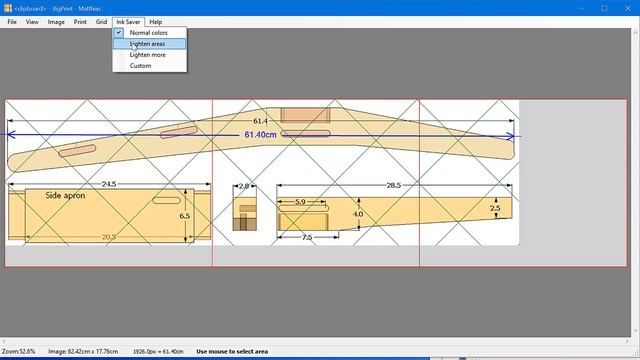Click the 61.40cm measurement label

[260, 134]
